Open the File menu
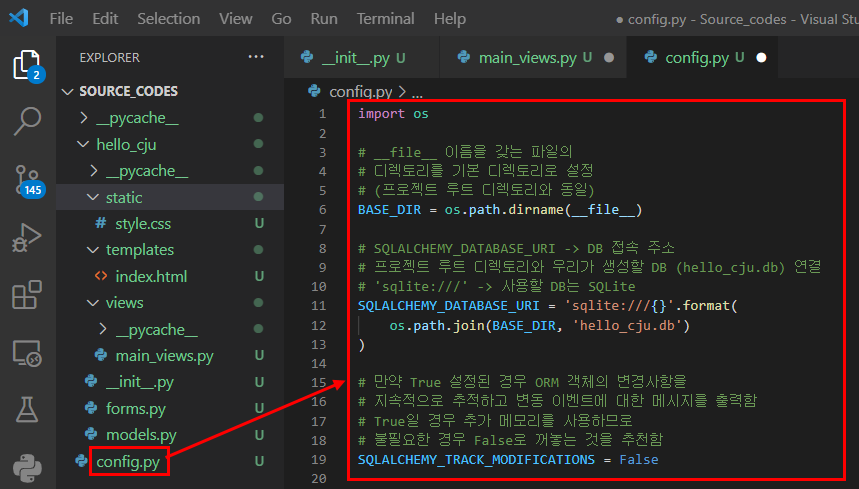859x489 pixels. [x=61, y=19]
